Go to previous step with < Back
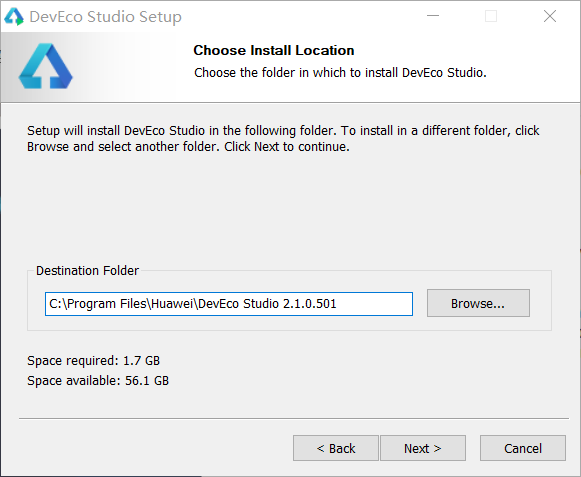The image size is (581, 477). point(336,448)
